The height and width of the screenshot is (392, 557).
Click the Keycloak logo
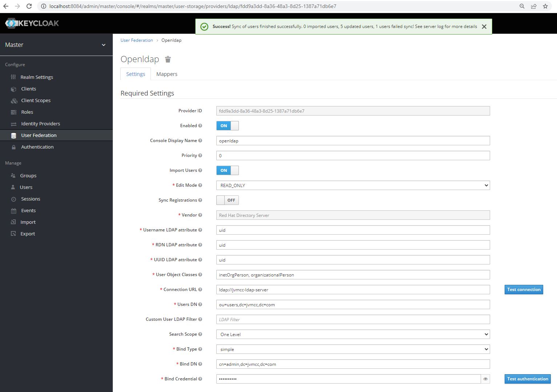(32, 23)
